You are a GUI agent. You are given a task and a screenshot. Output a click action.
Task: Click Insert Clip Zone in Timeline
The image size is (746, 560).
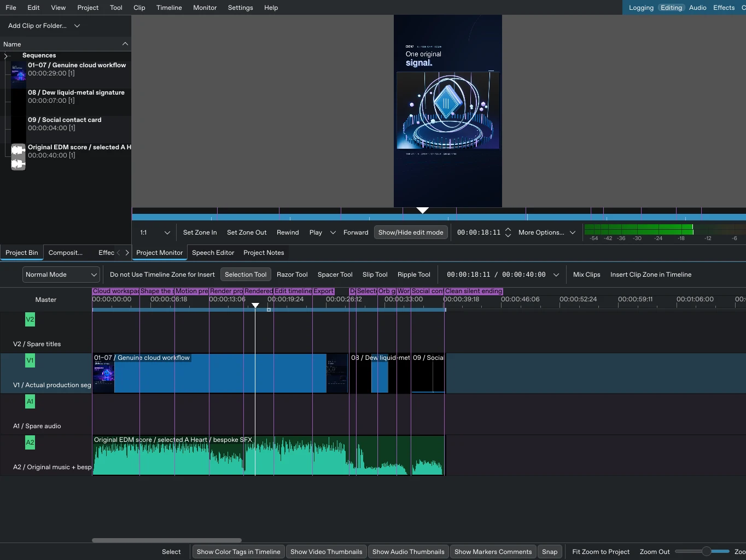coord(651,275)
